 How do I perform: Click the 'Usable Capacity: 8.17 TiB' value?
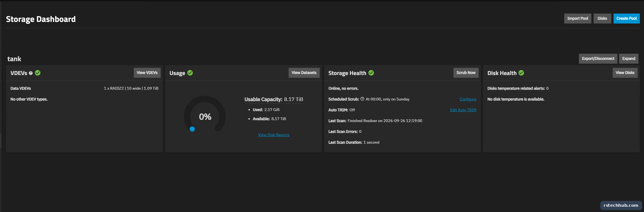click(274, 99)
